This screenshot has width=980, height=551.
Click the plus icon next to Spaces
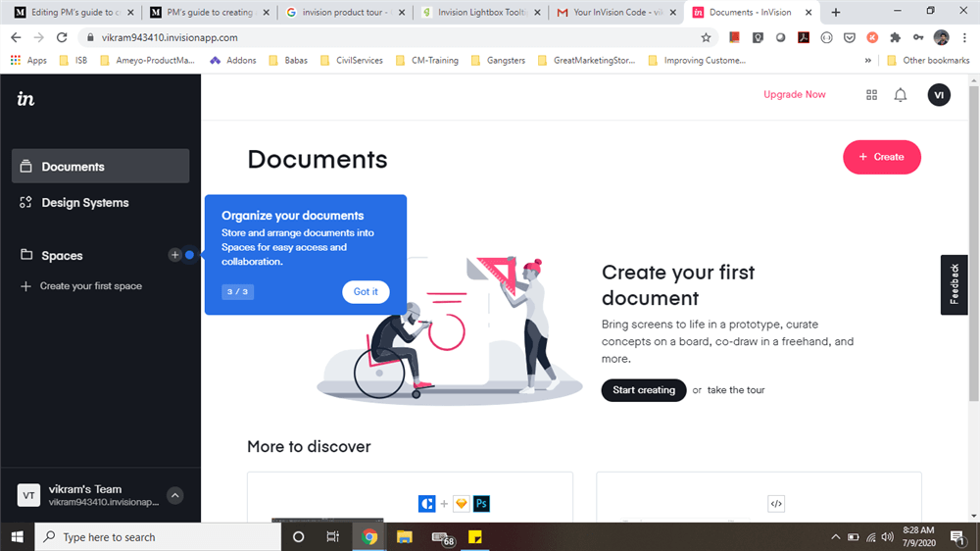[x=174, y=255]
